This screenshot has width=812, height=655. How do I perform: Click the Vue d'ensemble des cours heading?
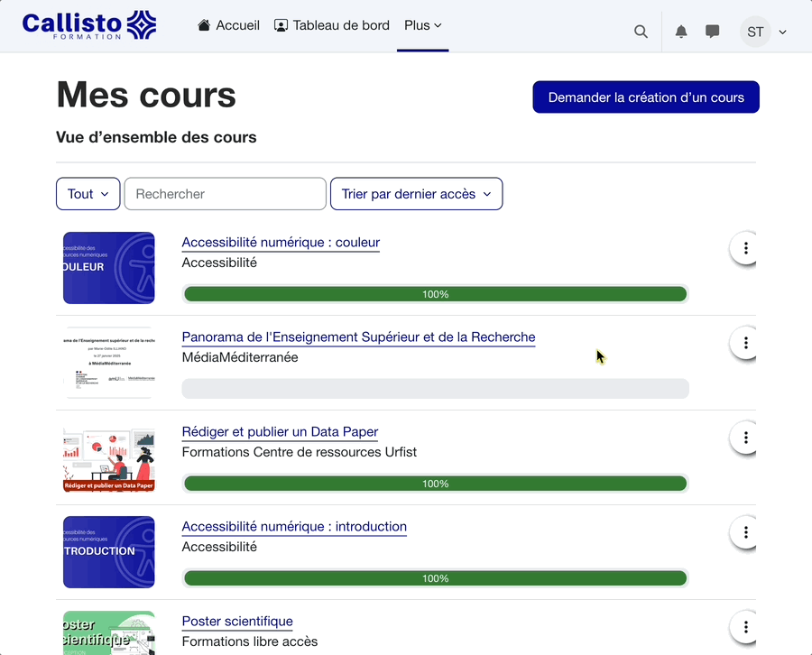[x=156, y=137]
